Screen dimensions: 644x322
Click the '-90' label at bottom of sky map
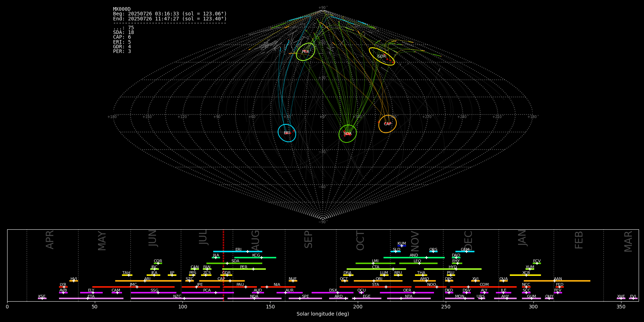[x=322, y=222]
